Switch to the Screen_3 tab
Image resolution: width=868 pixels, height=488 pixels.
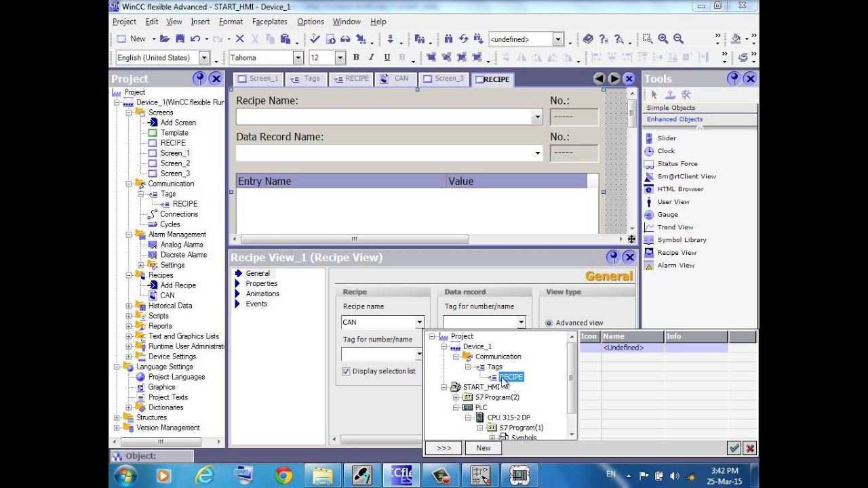click(444, 79)
